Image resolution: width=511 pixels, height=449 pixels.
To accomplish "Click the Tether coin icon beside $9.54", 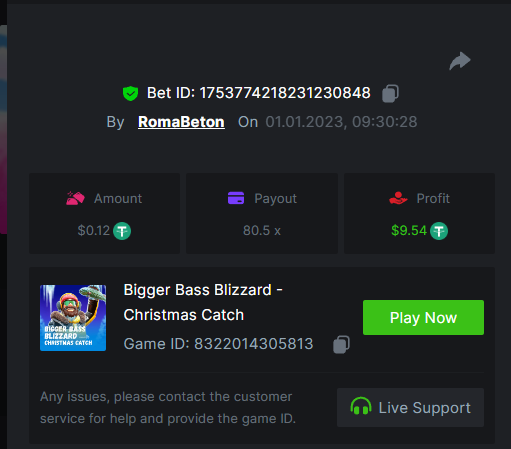I will 439,231.
